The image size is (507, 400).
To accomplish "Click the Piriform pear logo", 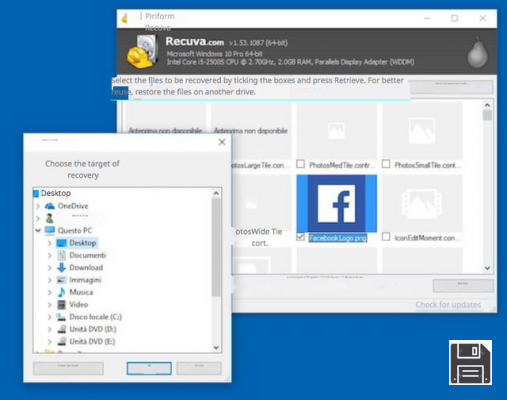I will [x=477, y=52].
